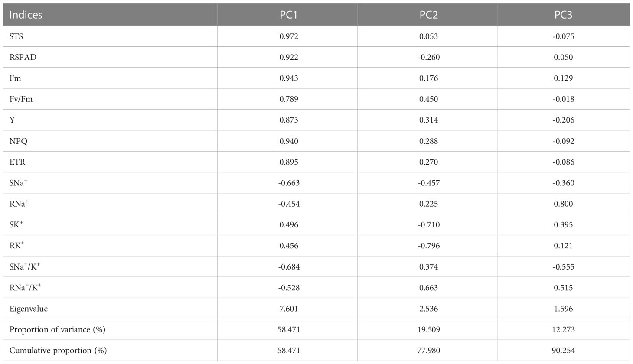Image resolution: width=633 pixels, height=364 pixels.
Task: Select the PC2 column header
Action: [428, 15]
